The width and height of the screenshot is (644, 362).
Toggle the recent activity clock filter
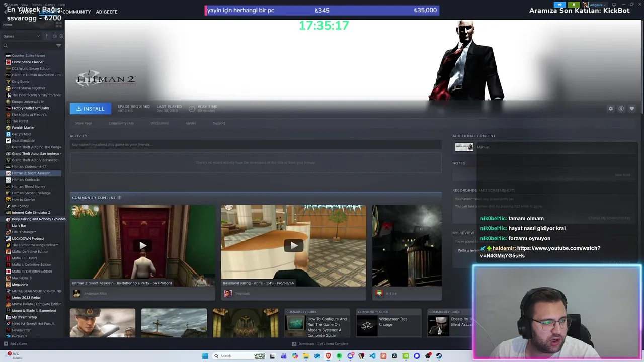coord(55,36)
